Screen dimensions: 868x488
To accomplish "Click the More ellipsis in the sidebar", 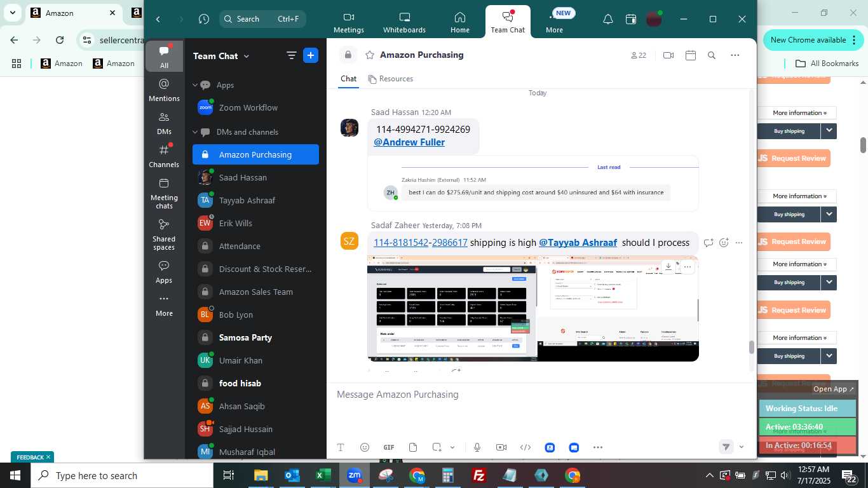I will coord(164,305).
